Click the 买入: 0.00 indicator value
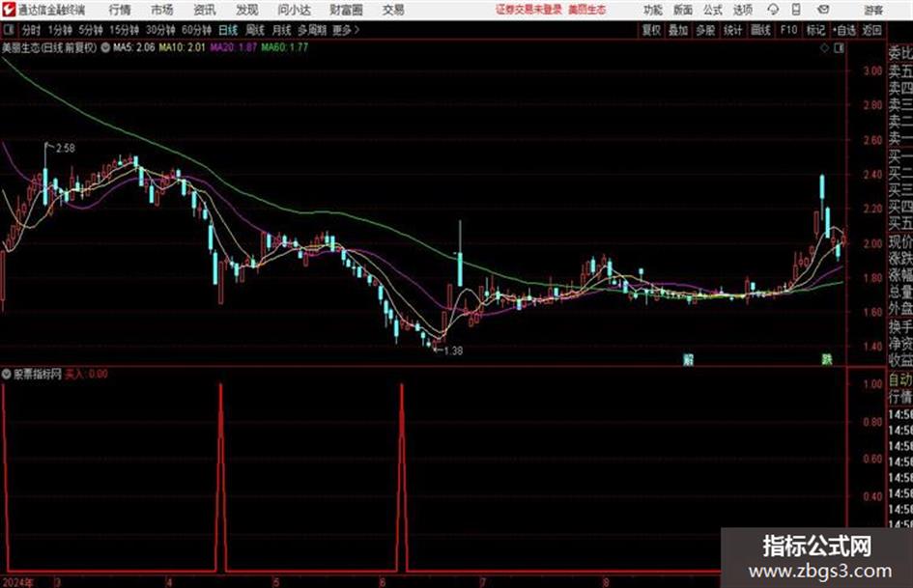Viewport: 913px width, 588px height. [x=86, y=374]
